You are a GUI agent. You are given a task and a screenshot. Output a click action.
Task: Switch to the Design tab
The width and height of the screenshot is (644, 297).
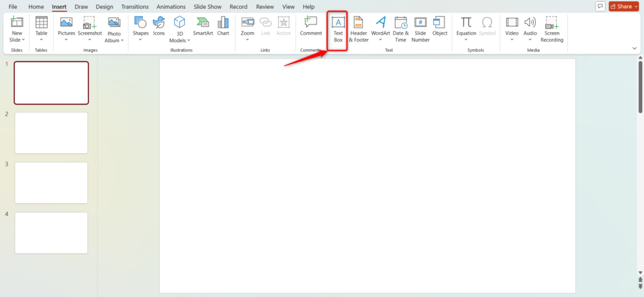click(x=104, y=6)
